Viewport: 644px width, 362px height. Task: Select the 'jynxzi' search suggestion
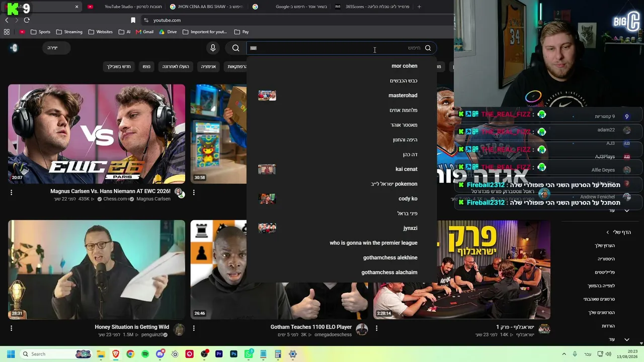pyautogui.click(x=342, y=228)
